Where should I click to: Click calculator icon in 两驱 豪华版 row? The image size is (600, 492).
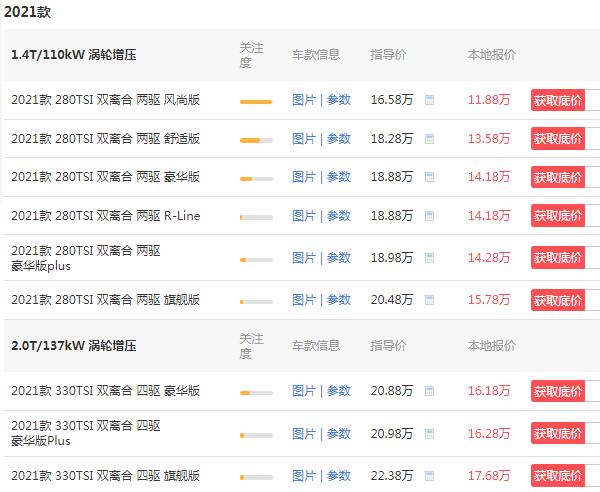(x=429, y=177)
